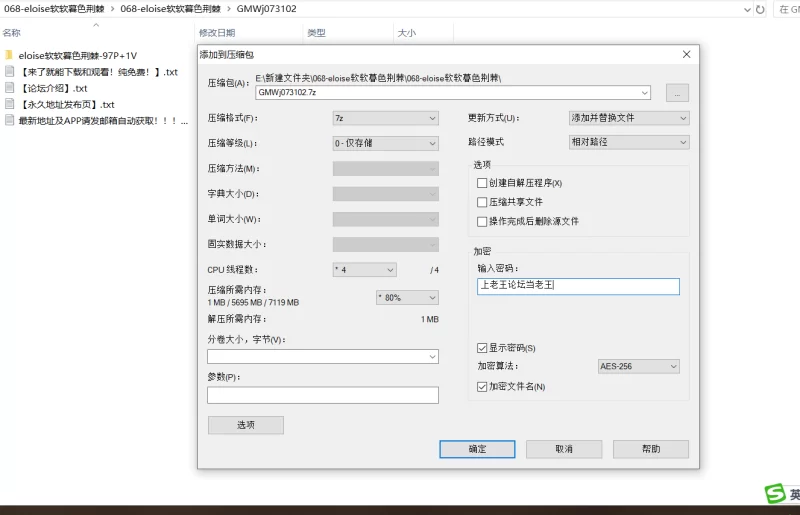The width and height of the screenshot is (800, 515).
Task: Expand the 压缩等级 dropdown showing 0 - 仅存储
Action: click(385, 143)
